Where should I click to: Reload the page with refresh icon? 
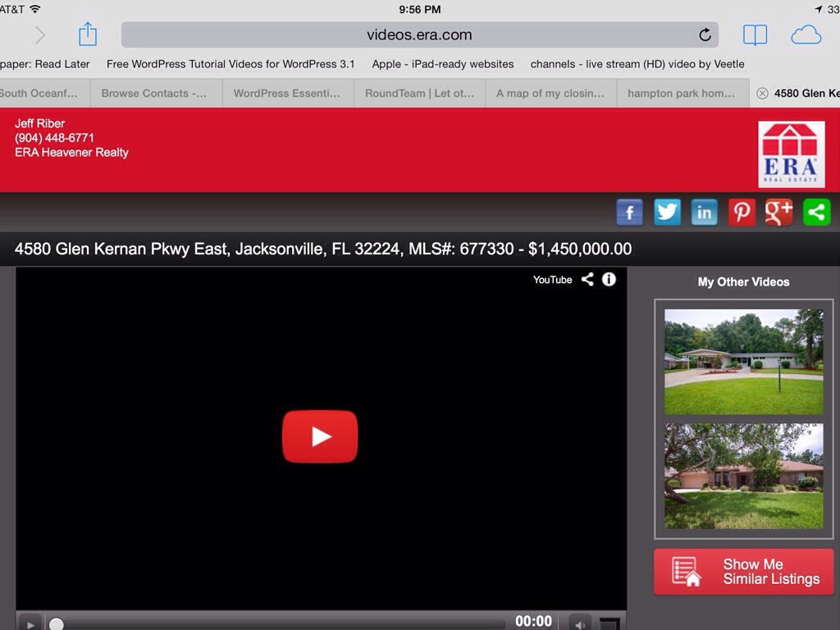(x=705, y=34)
